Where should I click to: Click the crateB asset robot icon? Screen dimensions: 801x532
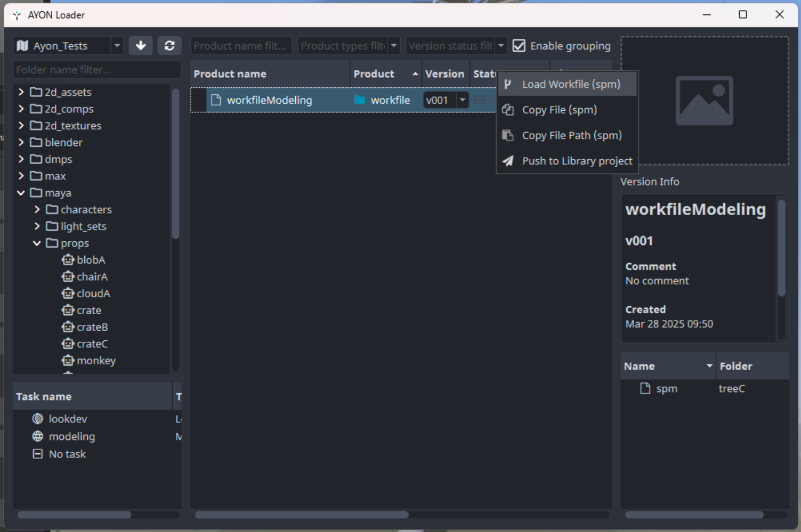coord(68,327)
